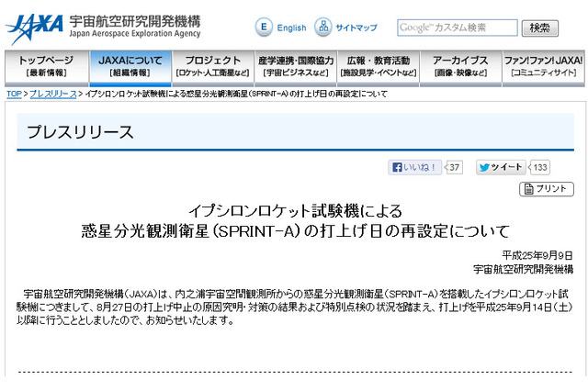Focus the Google カスタム検索 field
The image size is (588, 391).
point(458,28)
